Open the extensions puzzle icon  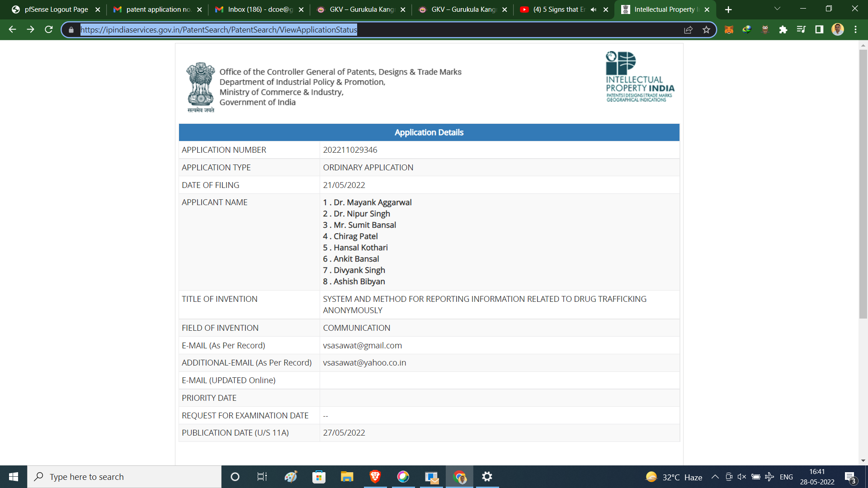click(x=783, y=30)
